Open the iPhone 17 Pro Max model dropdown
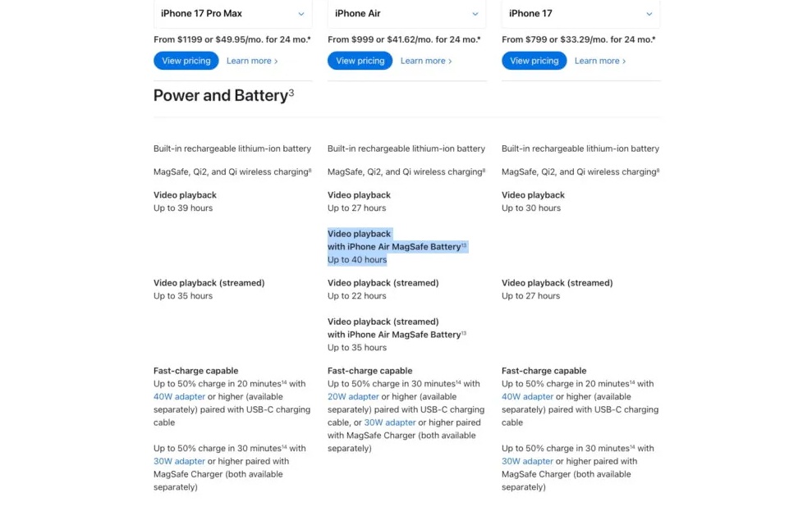 click(232, 14)
